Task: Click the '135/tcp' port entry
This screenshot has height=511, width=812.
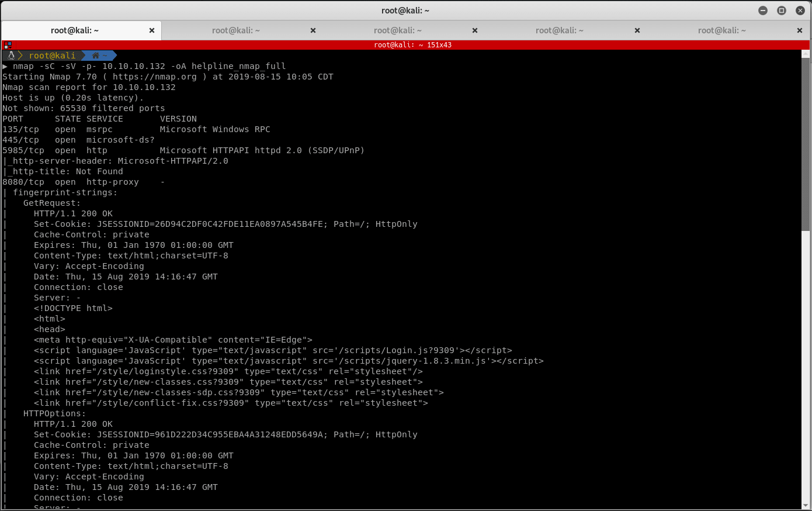Action: tap(20, 129)
